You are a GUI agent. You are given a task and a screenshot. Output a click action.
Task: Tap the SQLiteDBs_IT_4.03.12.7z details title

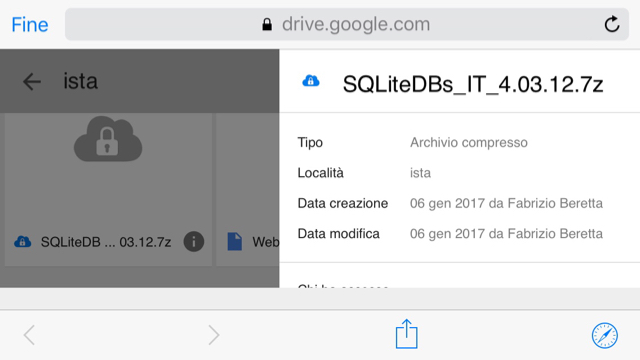(473, 84)
